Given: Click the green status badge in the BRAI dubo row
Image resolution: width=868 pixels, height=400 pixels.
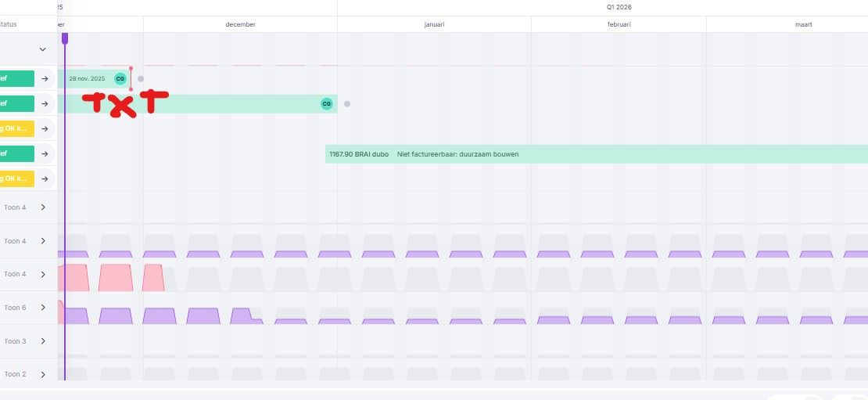Looking at the screenshot, I should 16,153.
